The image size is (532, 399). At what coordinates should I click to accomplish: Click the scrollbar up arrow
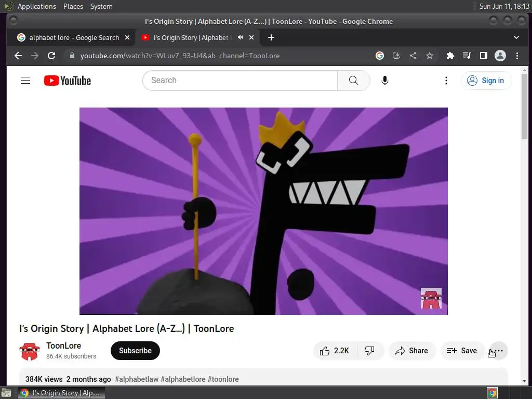525,70
